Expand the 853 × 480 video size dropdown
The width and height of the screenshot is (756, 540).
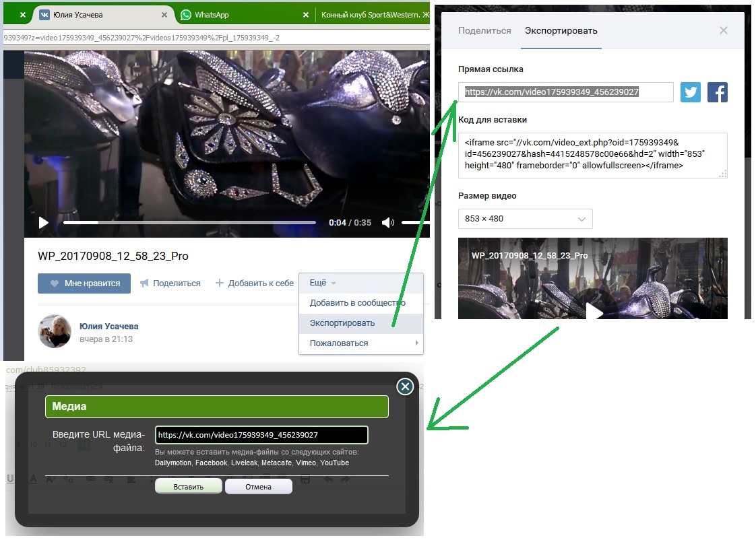click(525, 219)
